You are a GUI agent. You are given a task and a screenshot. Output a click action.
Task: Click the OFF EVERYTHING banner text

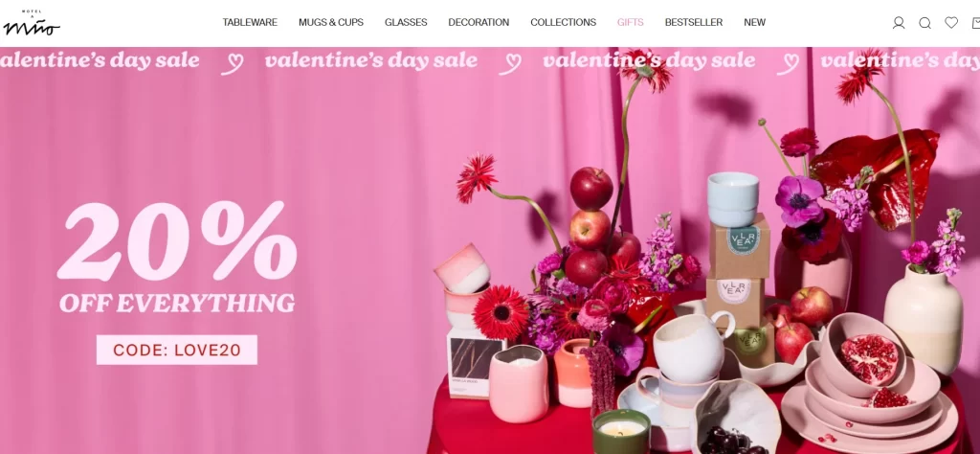(177, 304)
